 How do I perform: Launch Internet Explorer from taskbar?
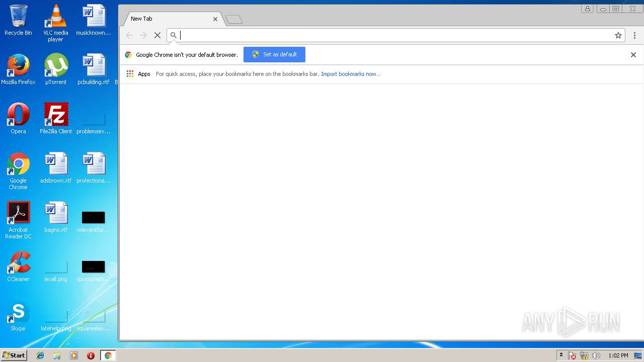40,355
